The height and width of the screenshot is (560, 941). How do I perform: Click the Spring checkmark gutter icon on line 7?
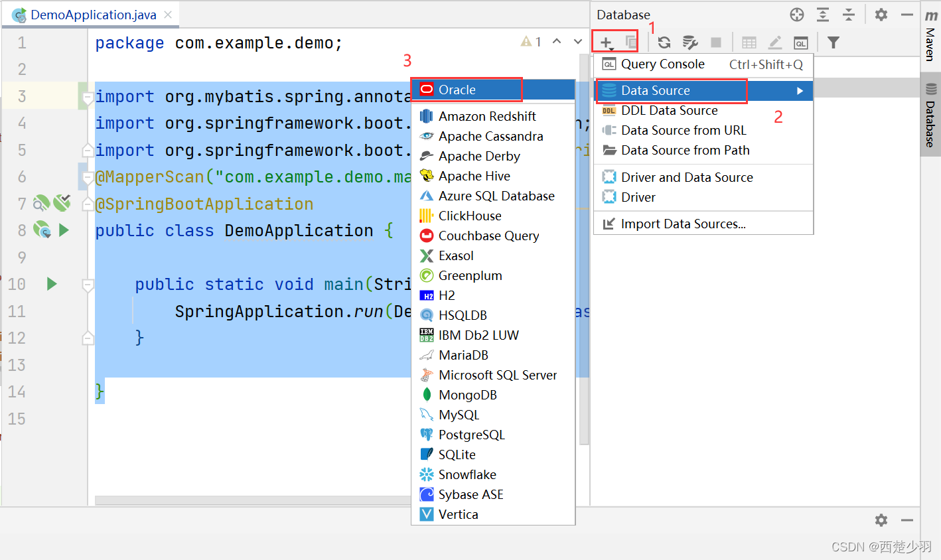point(62,202)
